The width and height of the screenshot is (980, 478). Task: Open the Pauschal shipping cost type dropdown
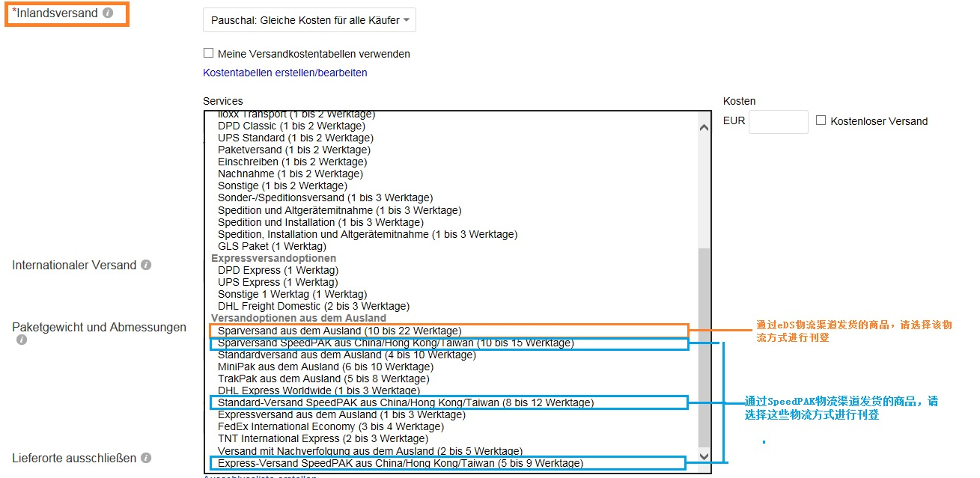coord(309,20)
